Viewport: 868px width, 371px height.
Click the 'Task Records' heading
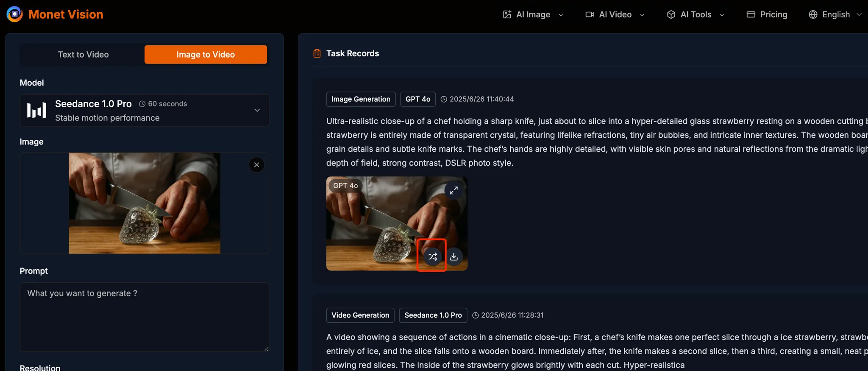353,53
